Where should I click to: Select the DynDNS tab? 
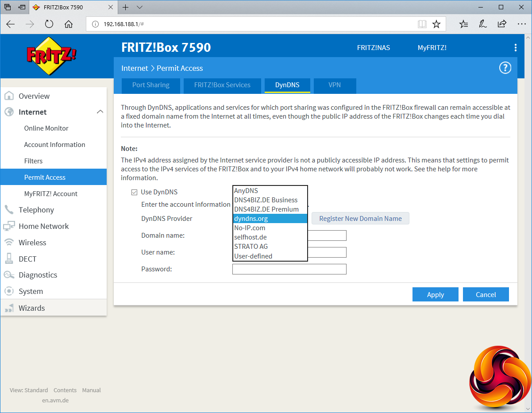pos(287,85)
